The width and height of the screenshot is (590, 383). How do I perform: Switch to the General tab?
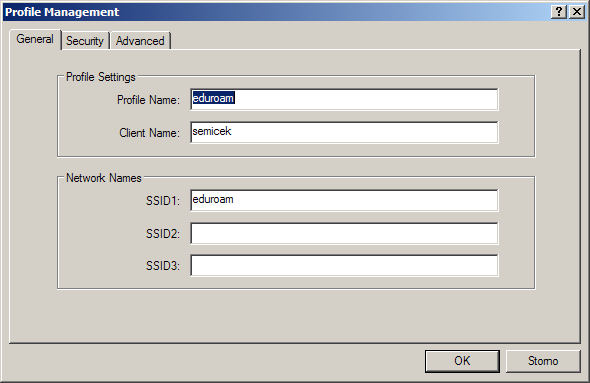(35, 40)
